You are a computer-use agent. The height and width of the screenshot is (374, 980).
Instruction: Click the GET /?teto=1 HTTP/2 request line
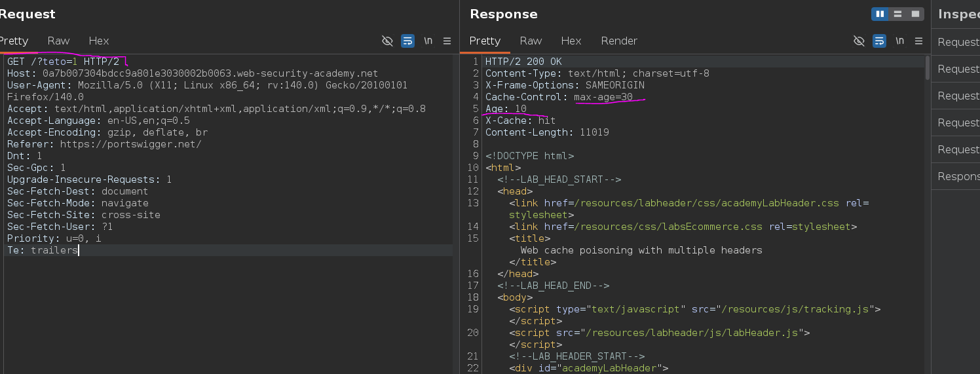63,62
